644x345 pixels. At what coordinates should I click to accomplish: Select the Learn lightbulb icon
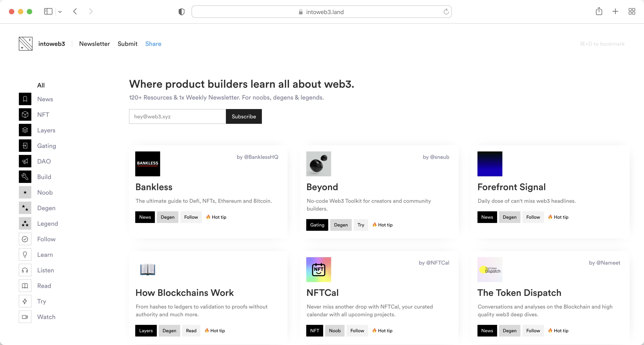point(25,255)
